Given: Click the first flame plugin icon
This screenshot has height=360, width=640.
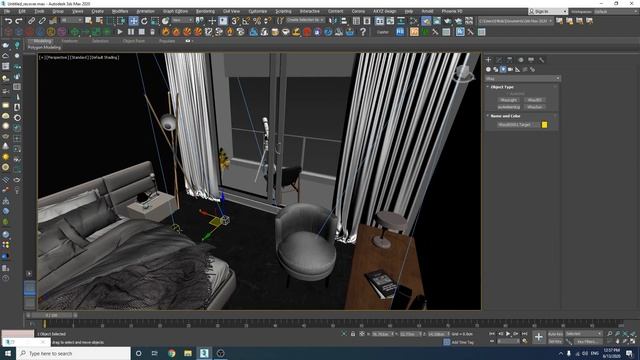Looking at the screenshot, I should click(165, 31).
